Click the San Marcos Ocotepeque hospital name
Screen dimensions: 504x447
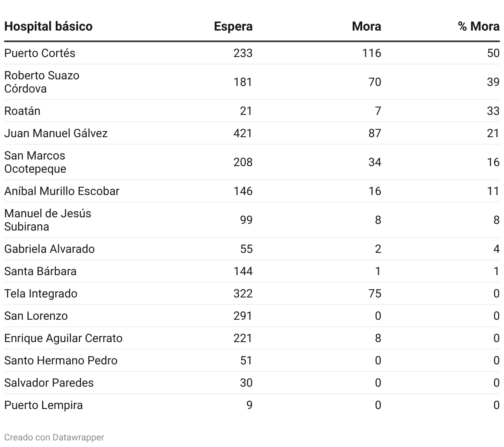click(x=35, y=162)
